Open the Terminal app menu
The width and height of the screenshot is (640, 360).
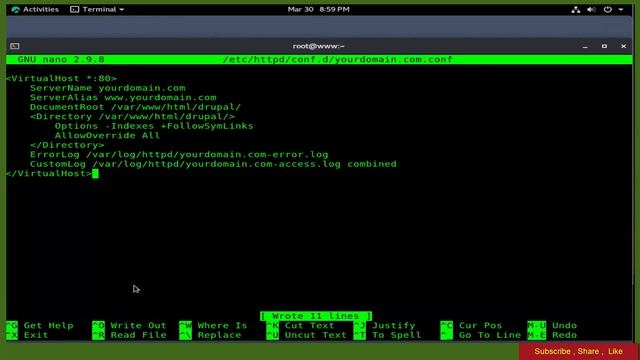click(x=97, y=9)
